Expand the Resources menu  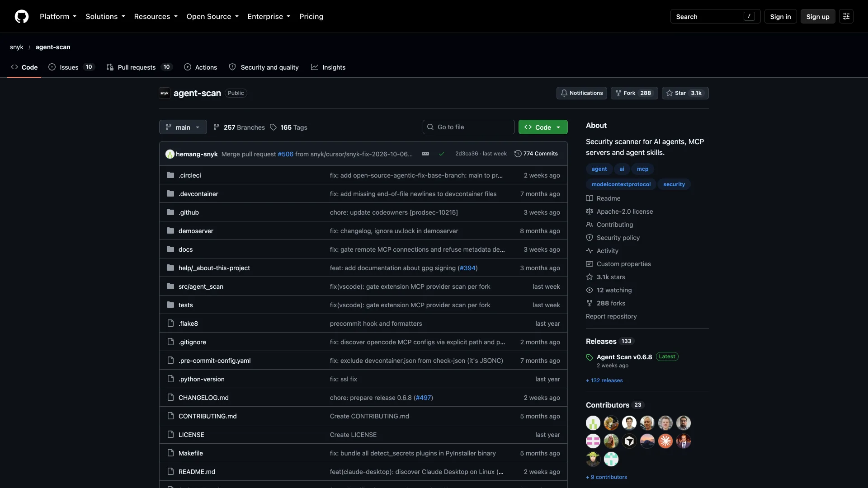coord(156,17)
